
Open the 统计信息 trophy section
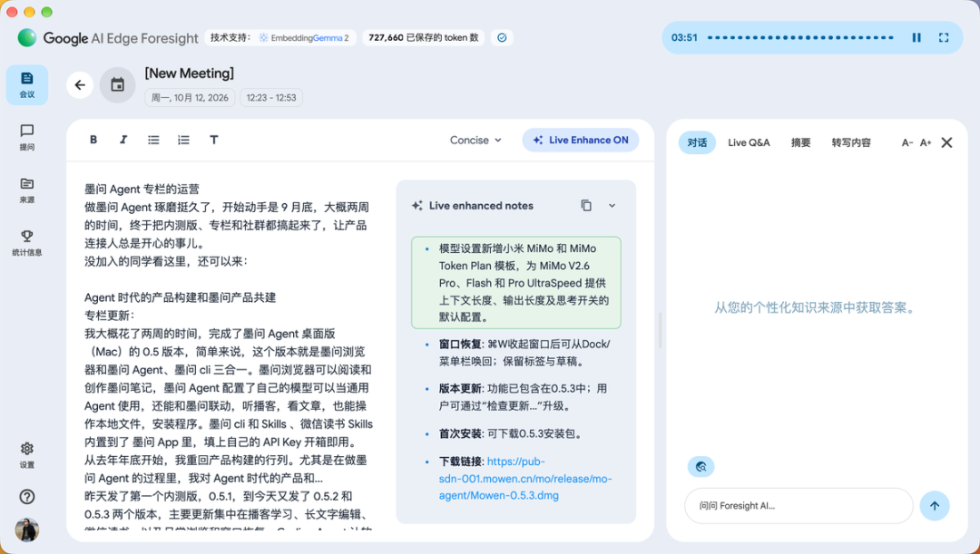(27, 243)
